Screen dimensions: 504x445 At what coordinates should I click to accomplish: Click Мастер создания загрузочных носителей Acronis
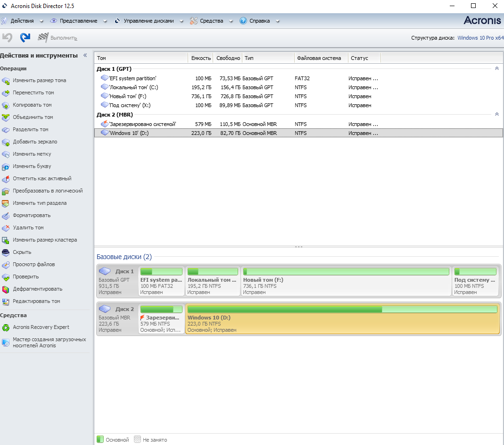50,342
